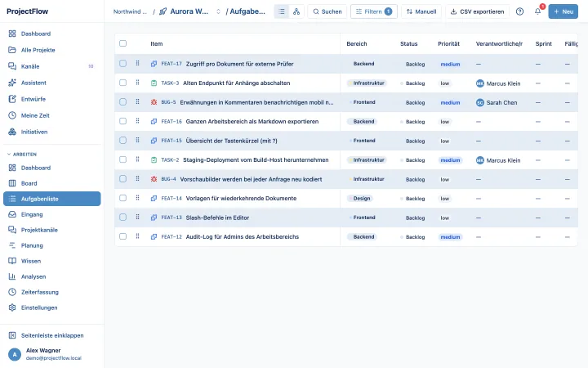Image resolution: width=588 pixels, height=368 pixels.
Task: Click the feature icon of FEAT-12
Action: coord(154,237)
